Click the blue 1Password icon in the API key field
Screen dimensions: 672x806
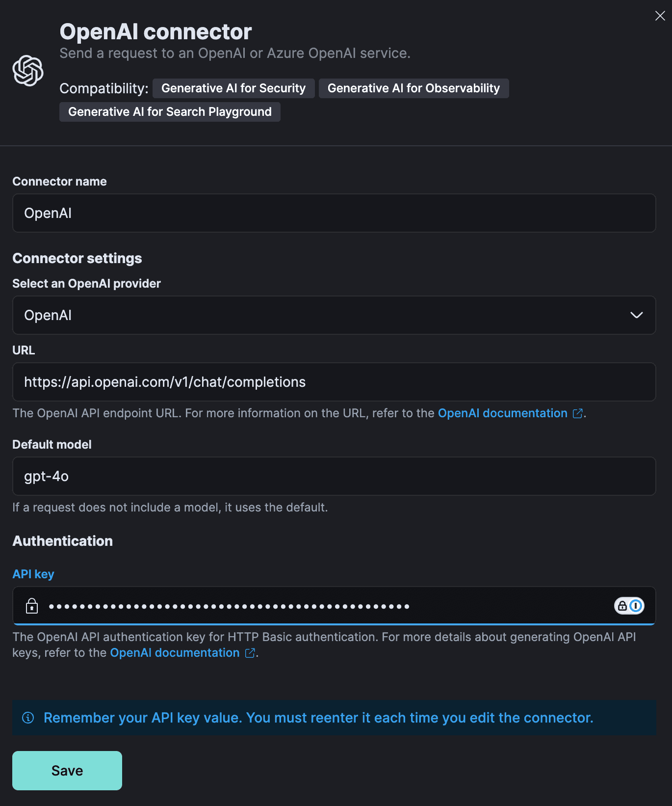pos(636,606)
